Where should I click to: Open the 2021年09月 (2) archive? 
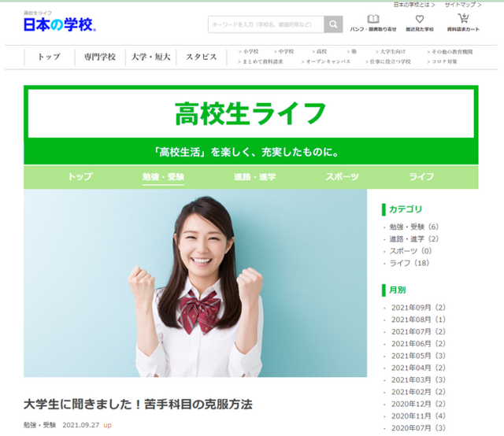coord(418,308)
